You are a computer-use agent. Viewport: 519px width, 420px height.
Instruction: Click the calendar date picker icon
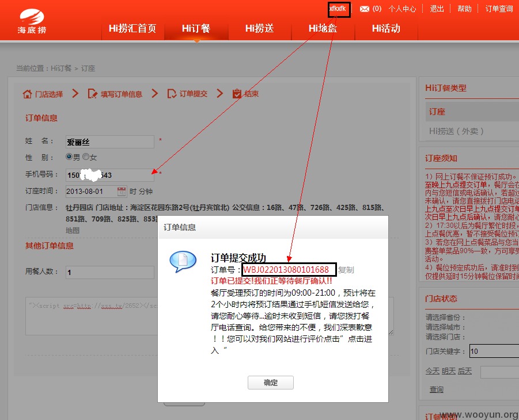tap(122, 191)
